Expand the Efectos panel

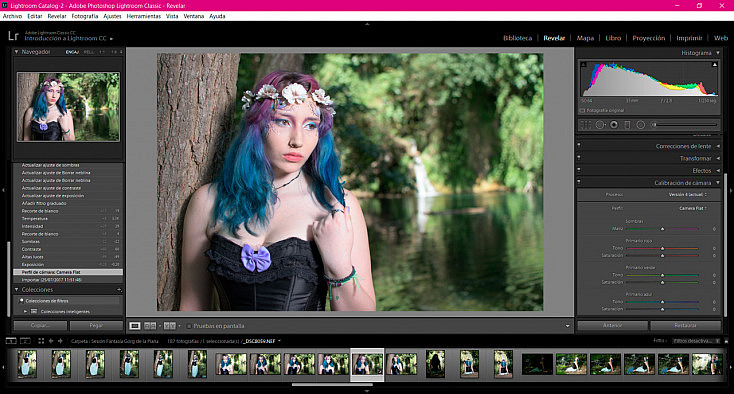(x=718, y=170)
